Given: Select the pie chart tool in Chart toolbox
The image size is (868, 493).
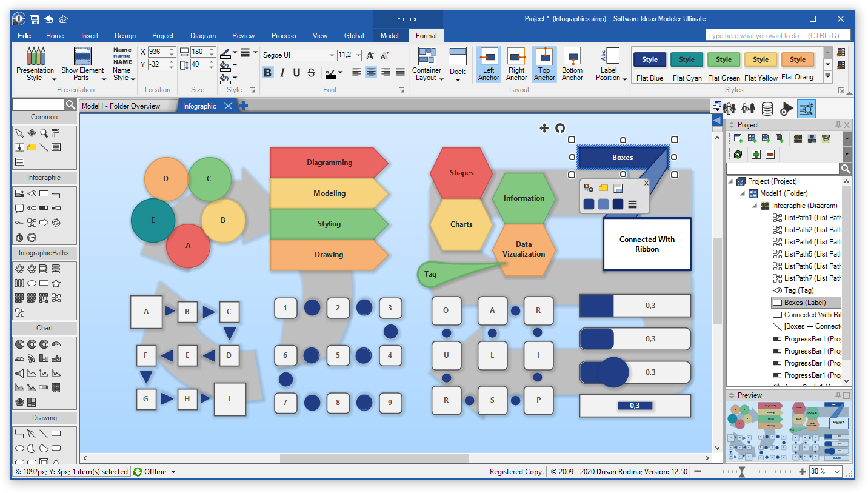Looking at the screenshot, I should 19,344.
